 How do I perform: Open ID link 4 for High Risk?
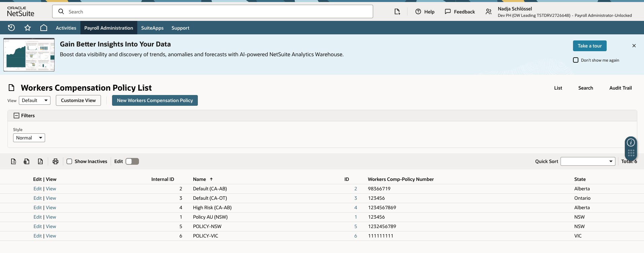click(356, 208)
